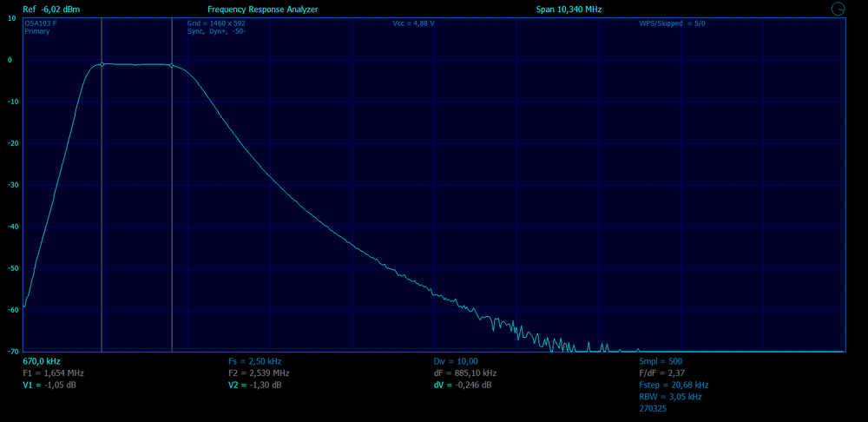868x422 pixels.
Task: Click the circular icon in top-right corner
Action: pyautogui.click(x=838, y=9)
